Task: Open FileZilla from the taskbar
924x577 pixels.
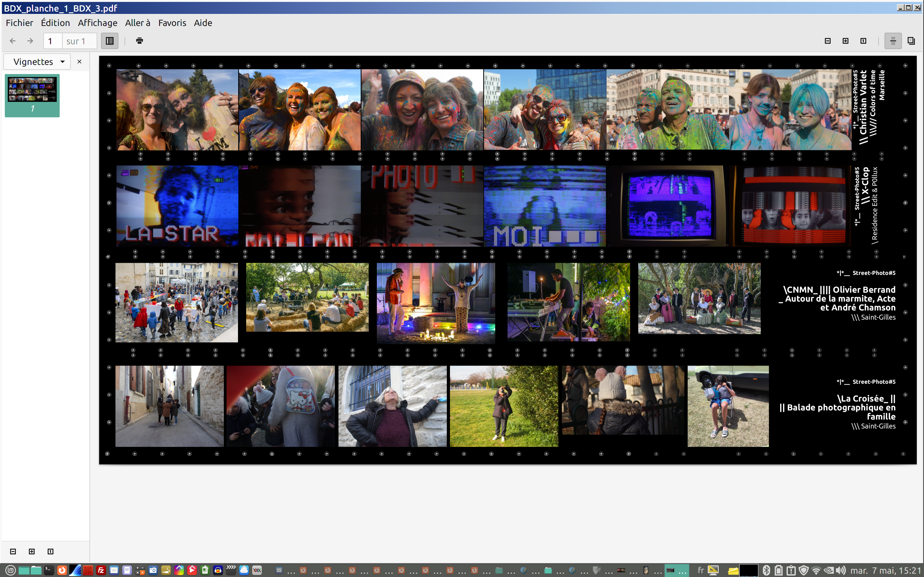Action: (101, 570)
